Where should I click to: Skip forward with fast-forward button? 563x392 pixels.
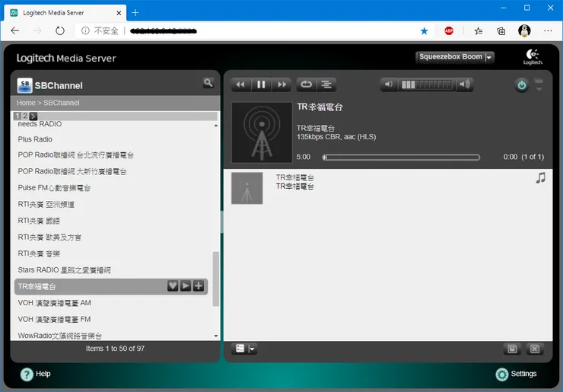pyautogui.click(x=281, y=84)
